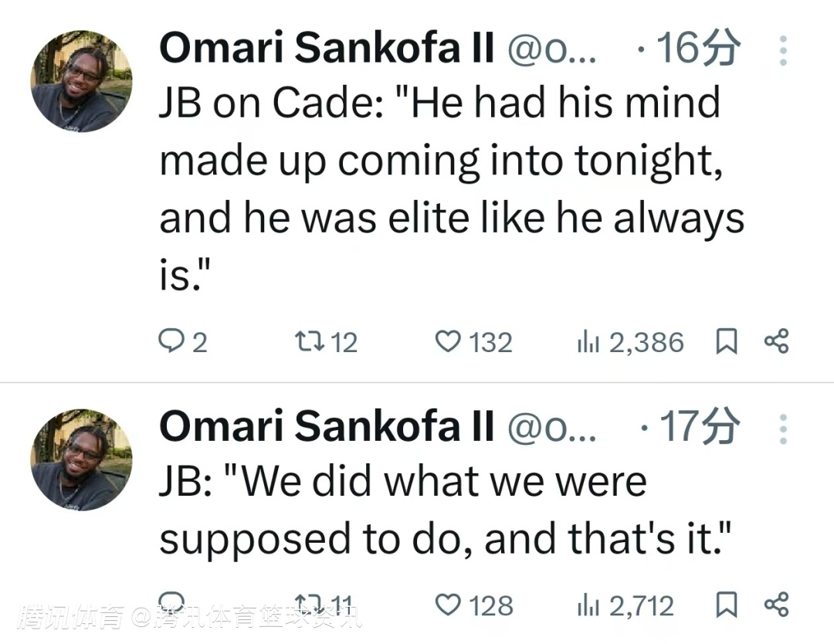Like the tweet with 132 likes
This screenshot has height=644, width=834.
point(473,341)
